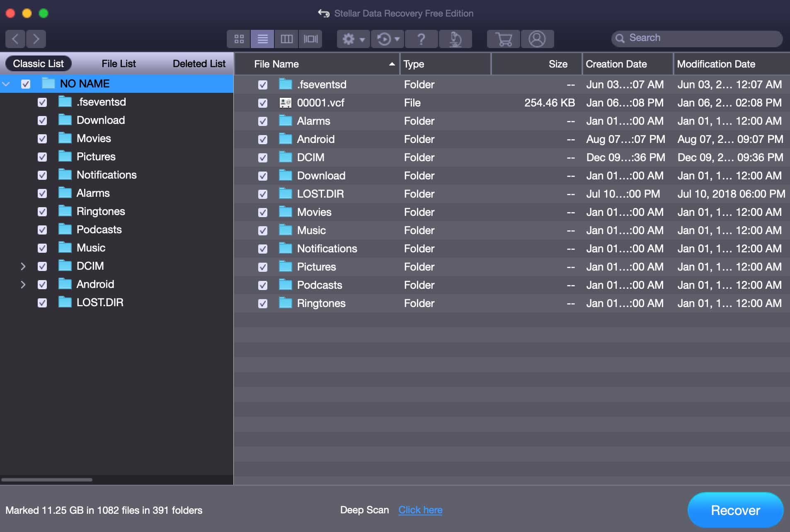This screenshot has height=532, width=790.
Task: Click DCIM folder icon in file list
Action: [286, 157]
